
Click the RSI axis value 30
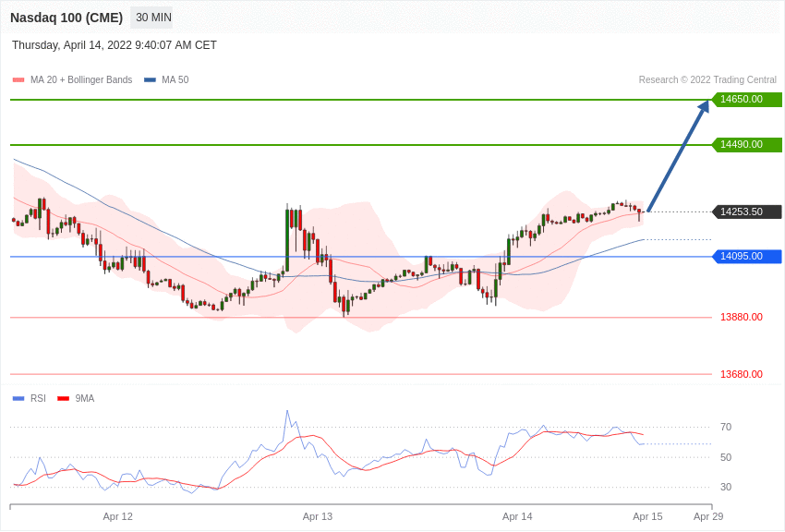(x=725, y=487)
